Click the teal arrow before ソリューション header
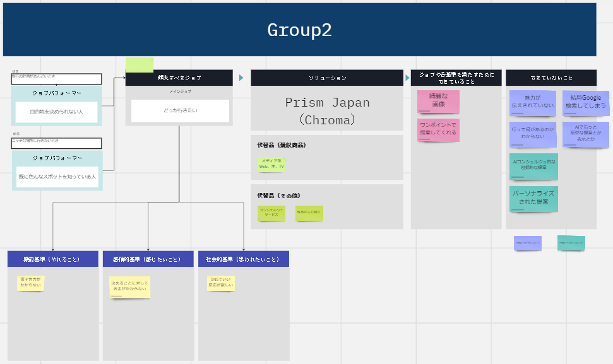 click(241, 78)
